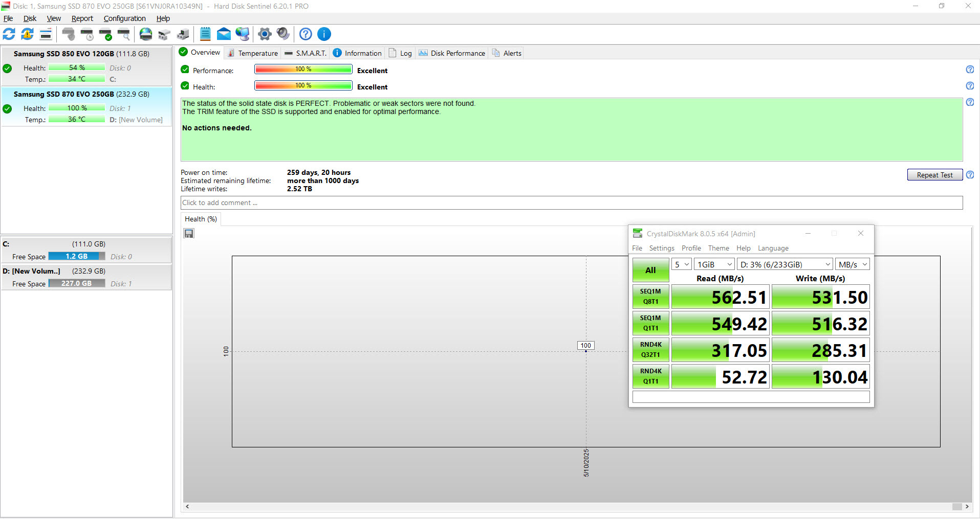
Task: Open the File menu in Hard Disk Sentinel
Action: [8, 18]
